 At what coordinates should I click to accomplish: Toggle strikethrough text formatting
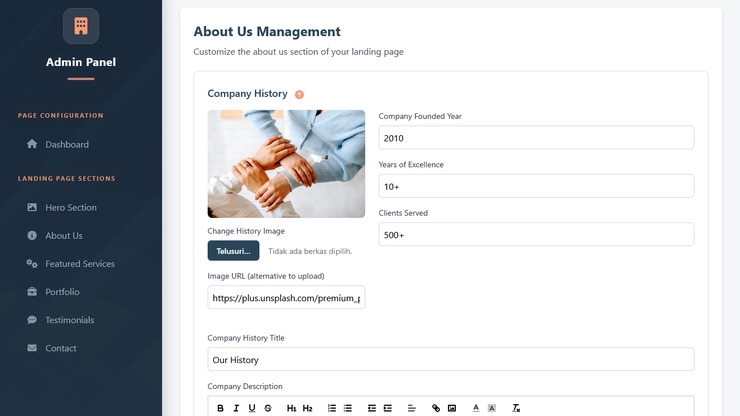click(x=268, y=408)
